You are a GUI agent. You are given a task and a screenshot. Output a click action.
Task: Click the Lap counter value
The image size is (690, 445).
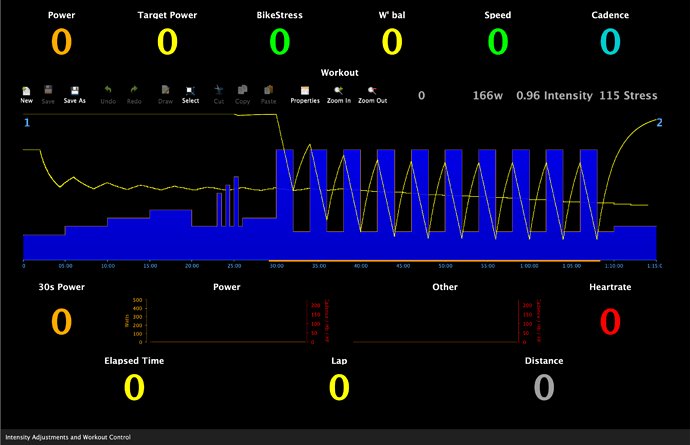[x=339, y=388]
